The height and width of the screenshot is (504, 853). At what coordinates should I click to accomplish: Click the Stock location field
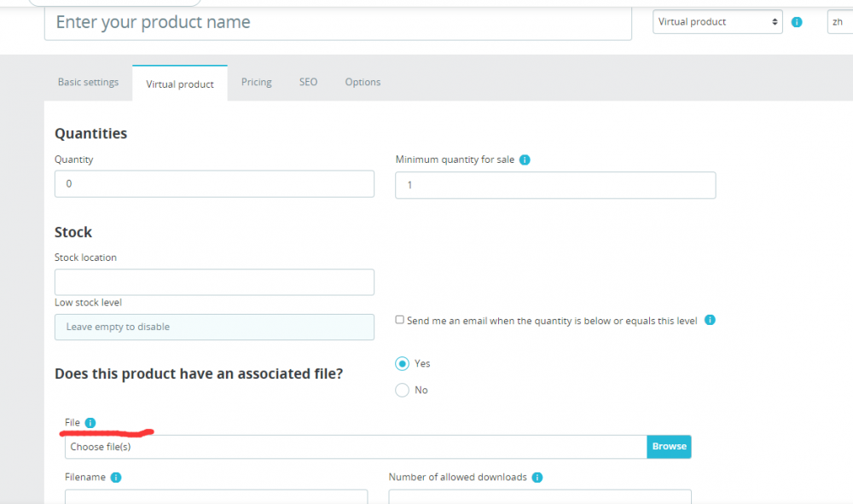[x=214, y=282]
